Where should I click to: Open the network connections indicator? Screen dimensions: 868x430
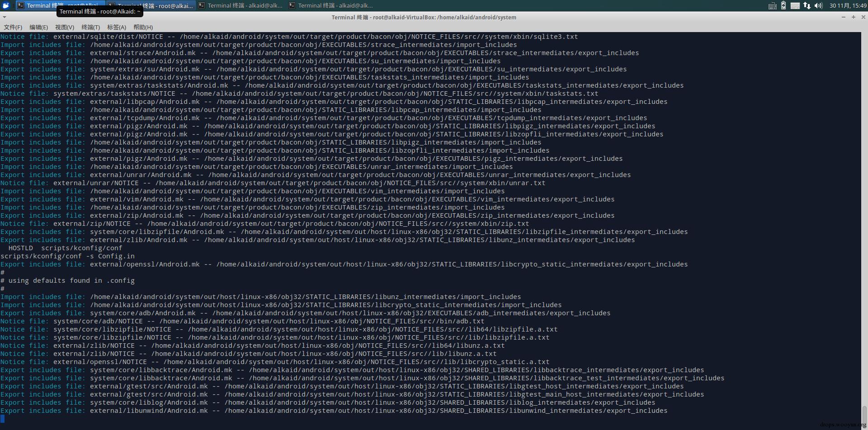(807, 6)
